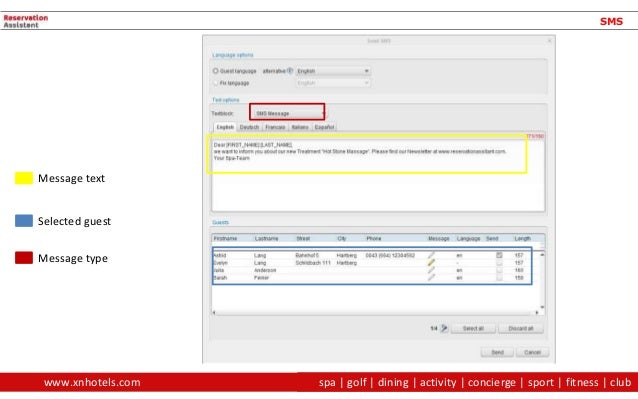Click the blue Selected guest legend swatch
Image resolution: width=638 pixels, height=399 pixels.
[x=24, y=221]
